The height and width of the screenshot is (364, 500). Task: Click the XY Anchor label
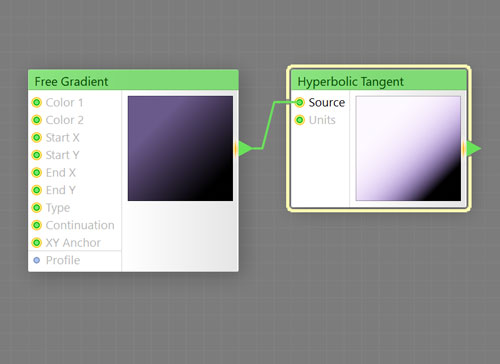(x=73, y=243)
